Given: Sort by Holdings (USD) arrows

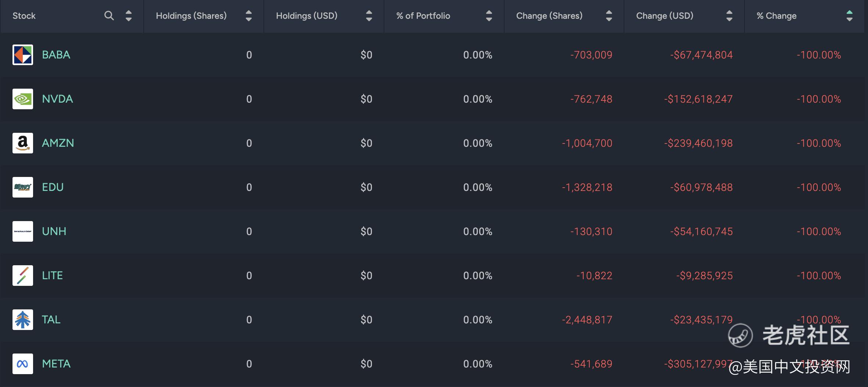Looking at the screenshot, I should coord(369,15).
